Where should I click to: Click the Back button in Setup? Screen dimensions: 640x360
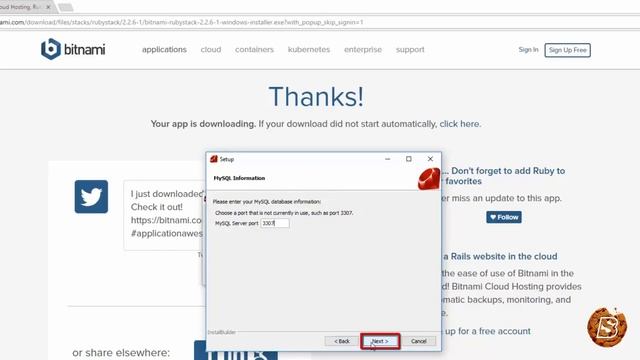click(342, 341)
